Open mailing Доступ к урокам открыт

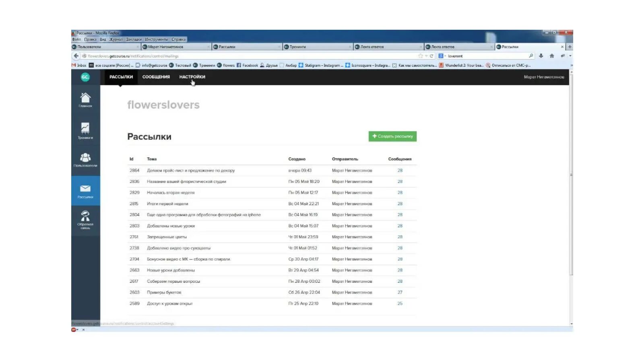(170, 304)
